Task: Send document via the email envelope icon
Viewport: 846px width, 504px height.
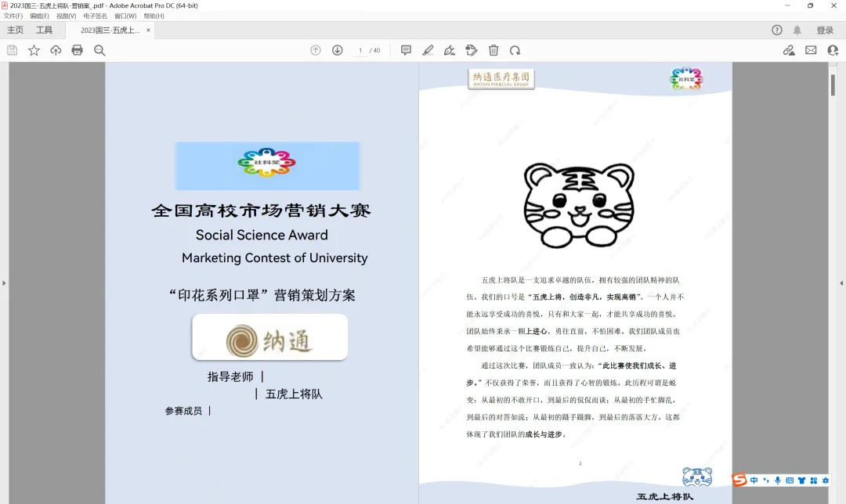Action: pyautogui.click(x=811, y=49)
